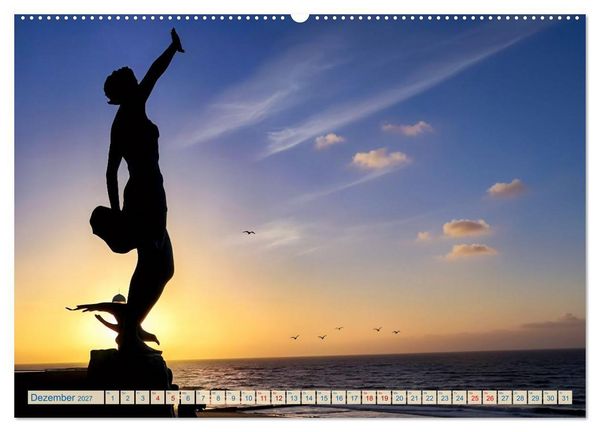600x432 pixels.
Task: Select day 31 in the calendar strip
Action: coord(566,397)
